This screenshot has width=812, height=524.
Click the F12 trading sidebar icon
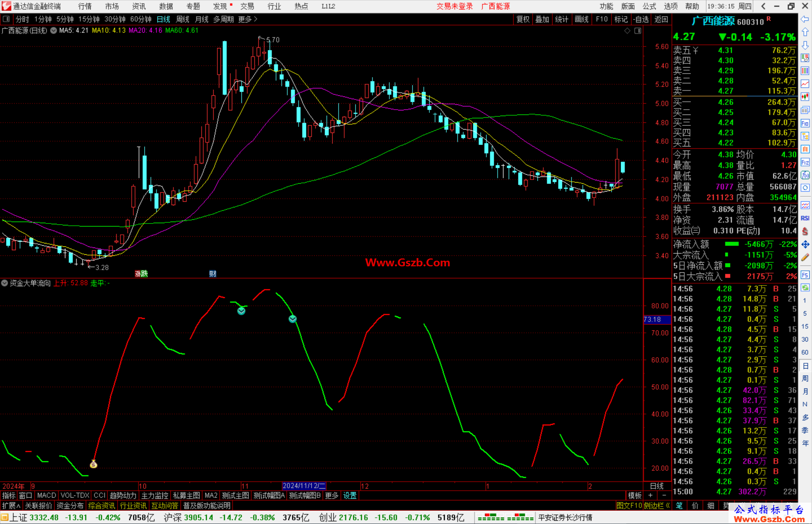coord(805,162)
